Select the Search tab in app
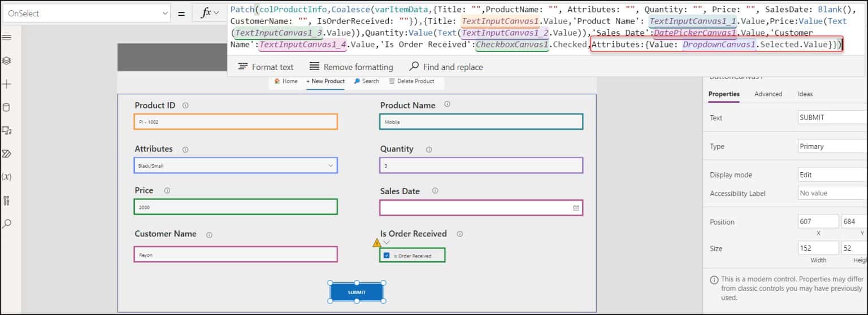Viewport: 868px width, 315px height. (367, 81)
